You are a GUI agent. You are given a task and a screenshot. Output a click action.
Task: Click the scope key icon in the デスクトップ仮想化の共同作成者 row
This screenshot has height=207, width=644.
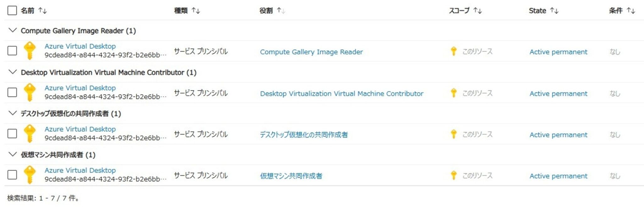tap(454, 135)
